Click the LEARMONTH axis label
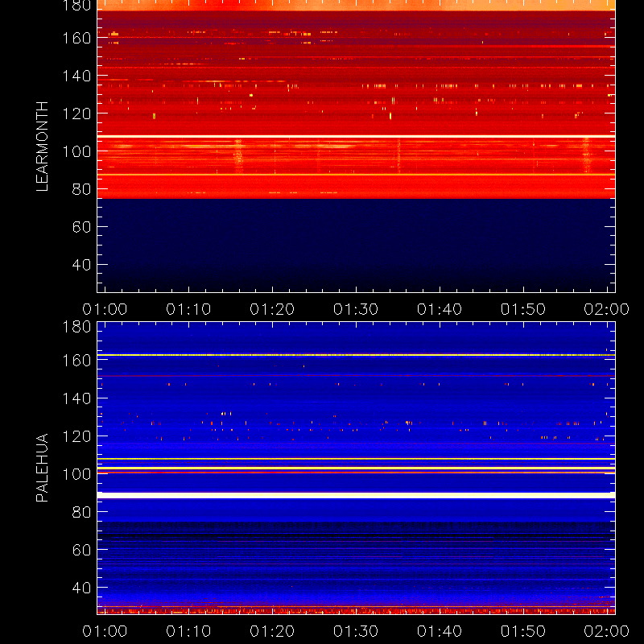This screenshot has height=644, width=644. tap(42, 147)
